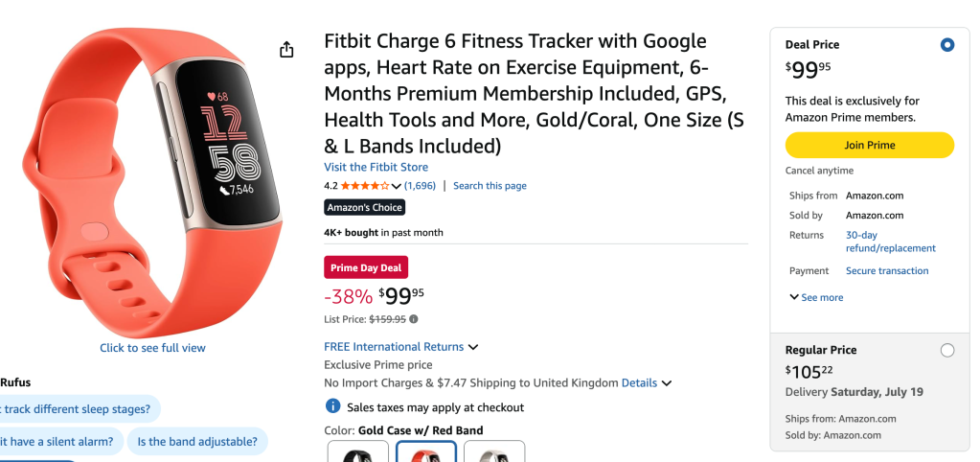The image size is (980, 462).
Task: Click the List Price info icon
Action: pyautogui.click(x=414, y=319)
